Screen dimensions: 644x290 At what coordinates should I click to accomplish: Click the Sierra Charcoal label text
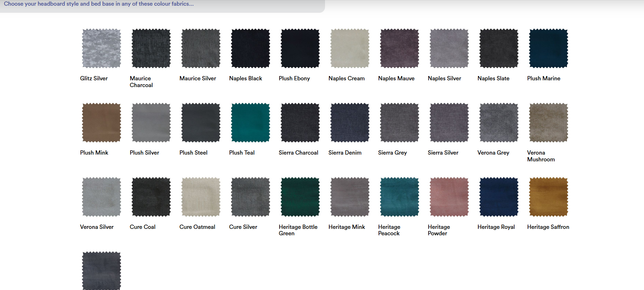(298, 153)
